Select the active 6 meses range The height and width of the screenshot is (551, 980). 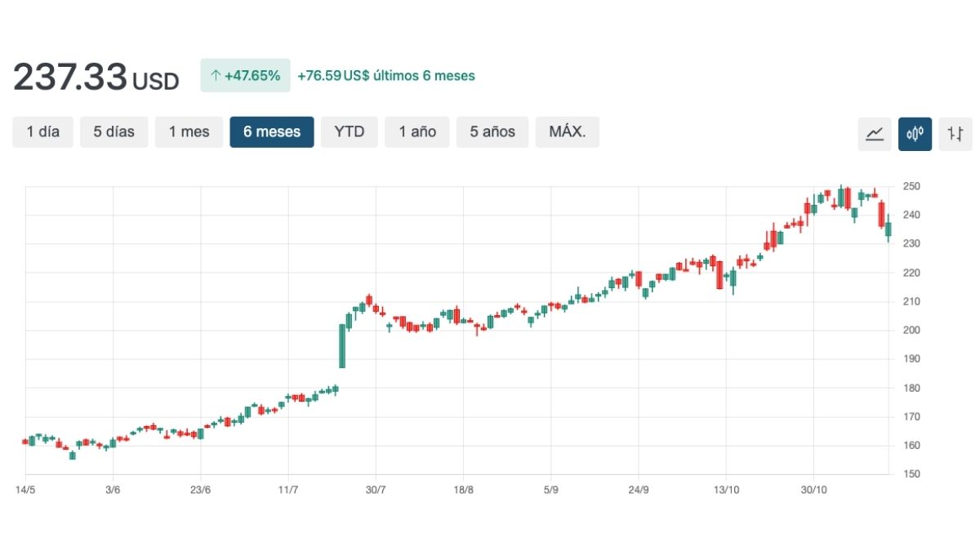click(x=272, y=131)
